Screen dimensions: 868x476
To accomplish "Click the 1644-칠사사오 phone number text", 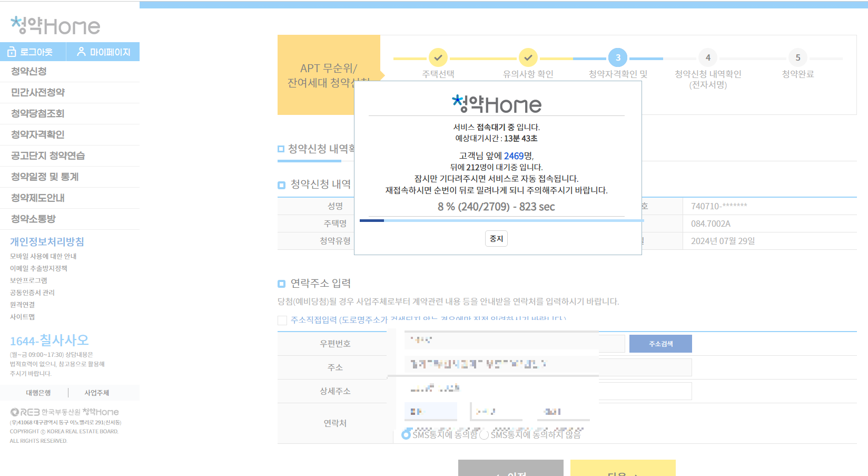I will click(50, 341).
